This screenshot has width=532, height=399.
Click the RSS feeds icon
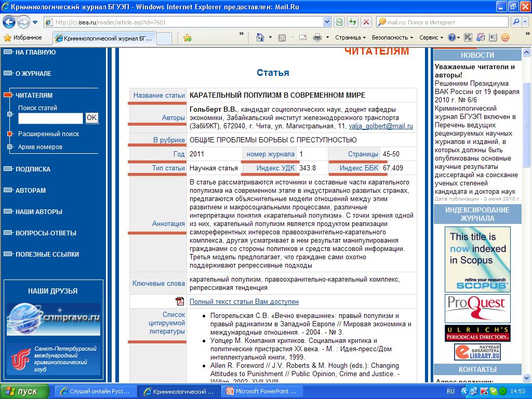[282, 38]
